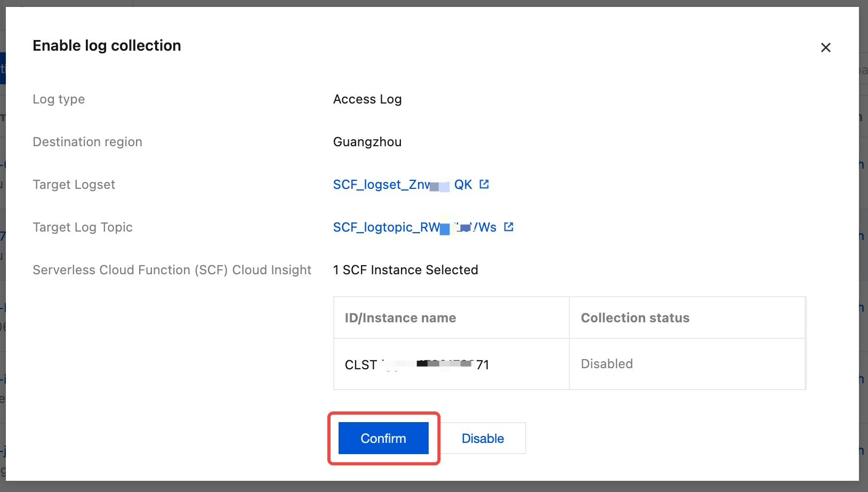
Task: Click the Guangzhou destination region value
Action: pos(367,142)
